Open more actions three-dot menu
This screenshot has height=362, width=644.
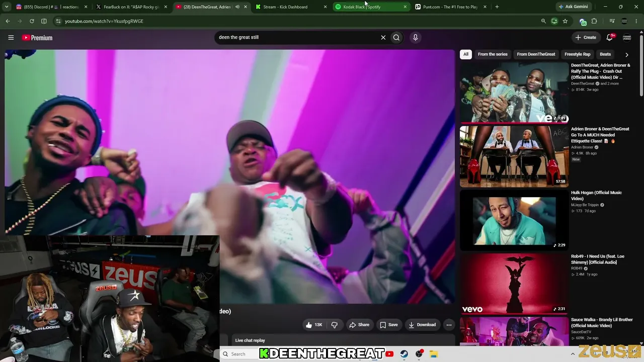click(x=449, y=325)
